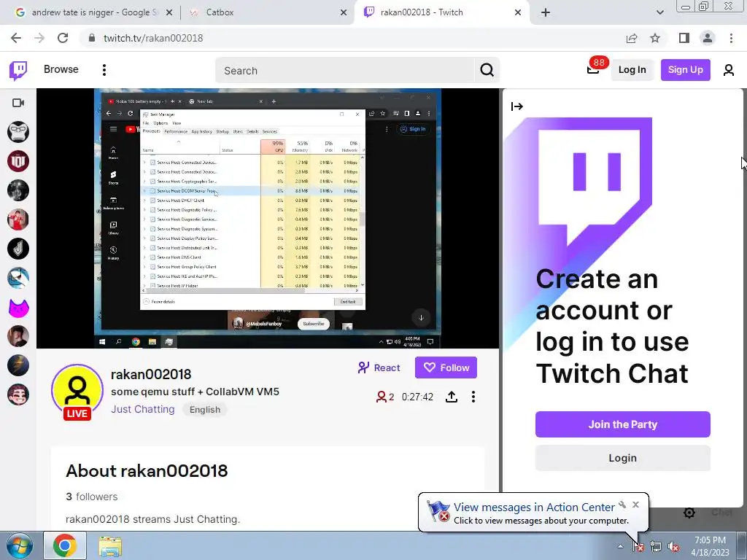The height and width of the screenshot is (560, 747).
Task: Click the camera icon atop the sidebar
Action: click(18, 103)
